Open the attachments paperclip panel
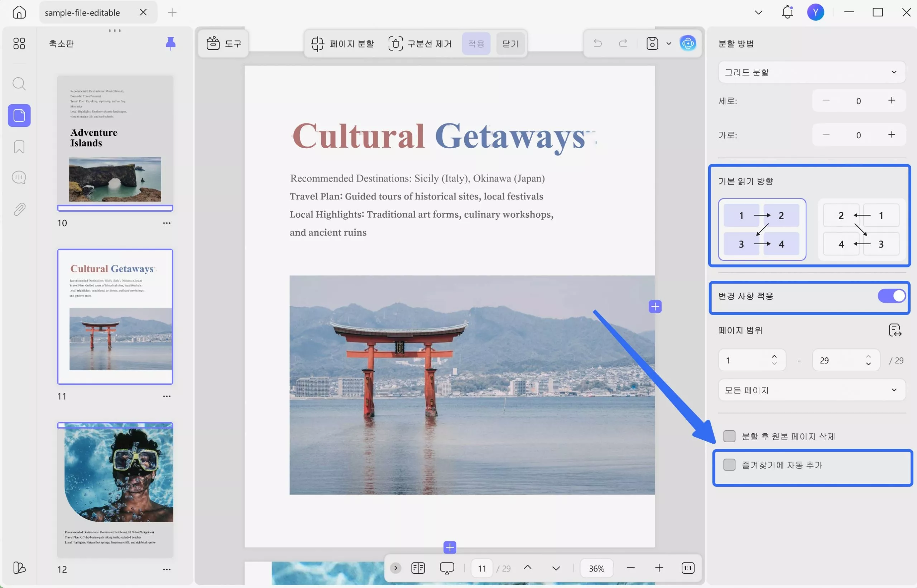 [19, 209]
